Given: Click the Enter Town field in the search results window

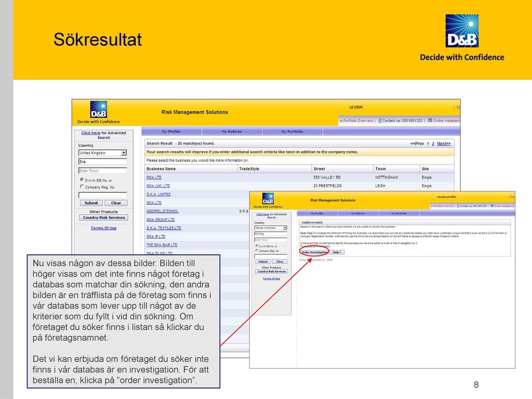Looking at the screenshot, I should (103, 171).
